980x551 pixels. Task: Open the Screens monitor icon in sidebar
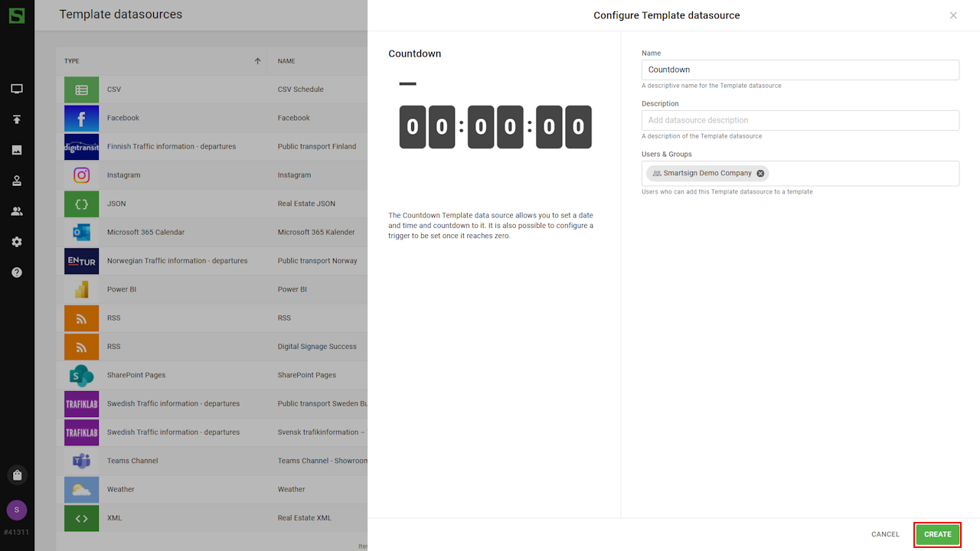[17, 89]
